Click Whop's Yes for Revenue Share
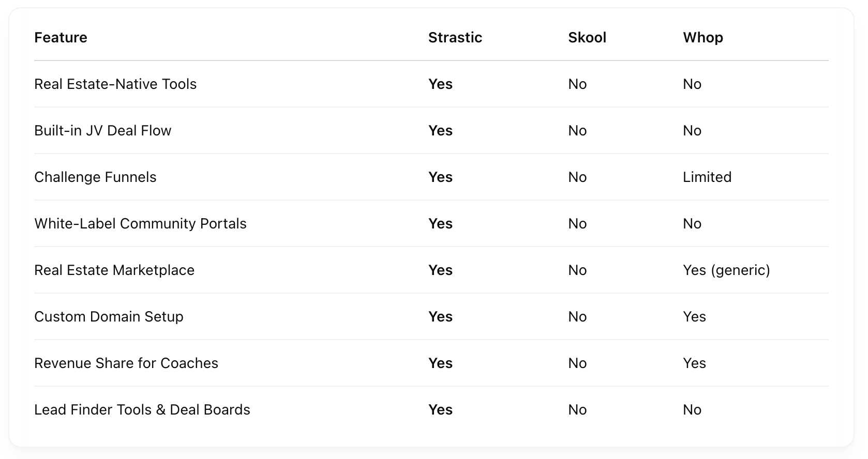Screen dimensions: 868x459 [x=694, y=363]
